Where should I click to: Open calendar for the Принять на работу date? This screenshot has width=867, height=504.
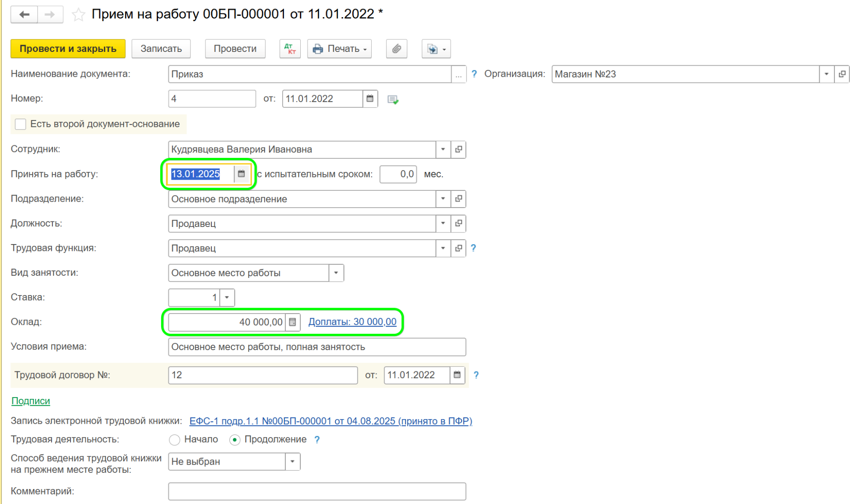coord(242,174)
